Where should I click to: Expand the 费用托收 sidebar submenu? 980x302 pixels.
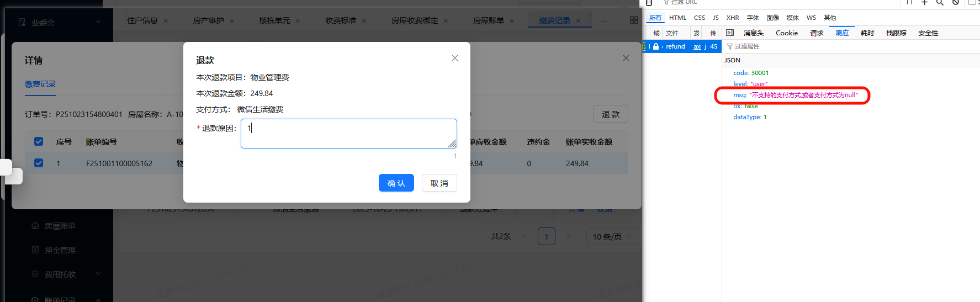pyautogui.click(x=98, y=274)
